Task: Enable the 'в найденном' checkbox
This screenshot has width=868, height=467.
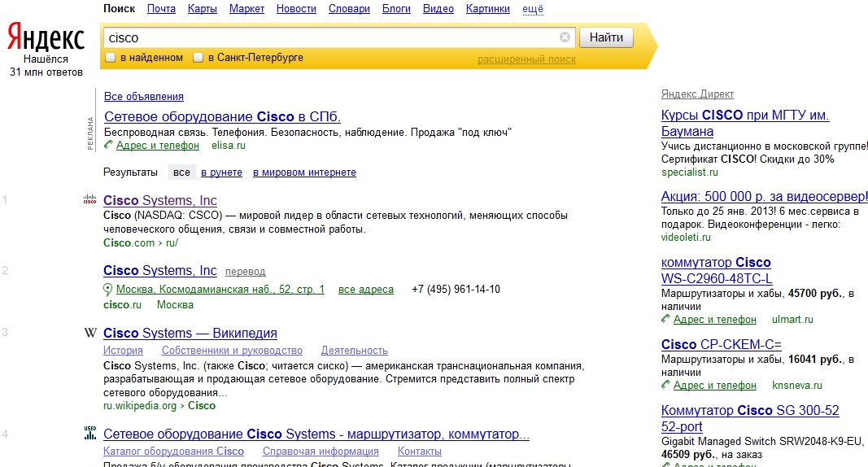Action: (111, 58)
